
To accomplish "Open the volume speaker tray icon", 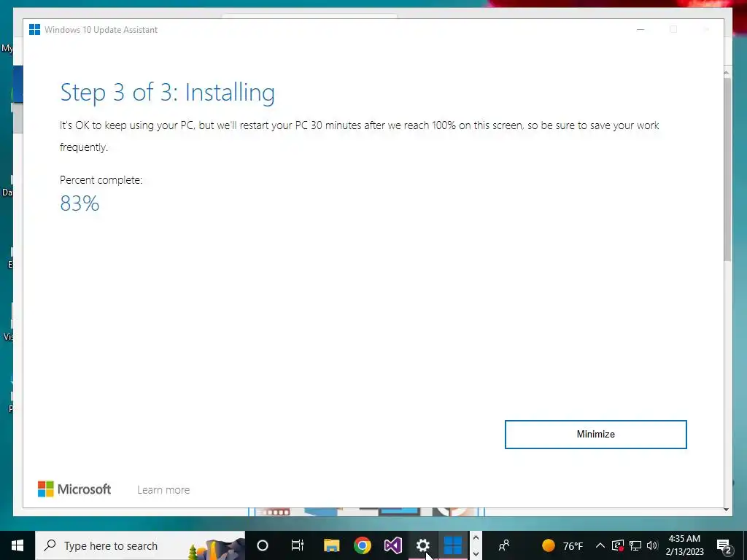I will 652,545.
